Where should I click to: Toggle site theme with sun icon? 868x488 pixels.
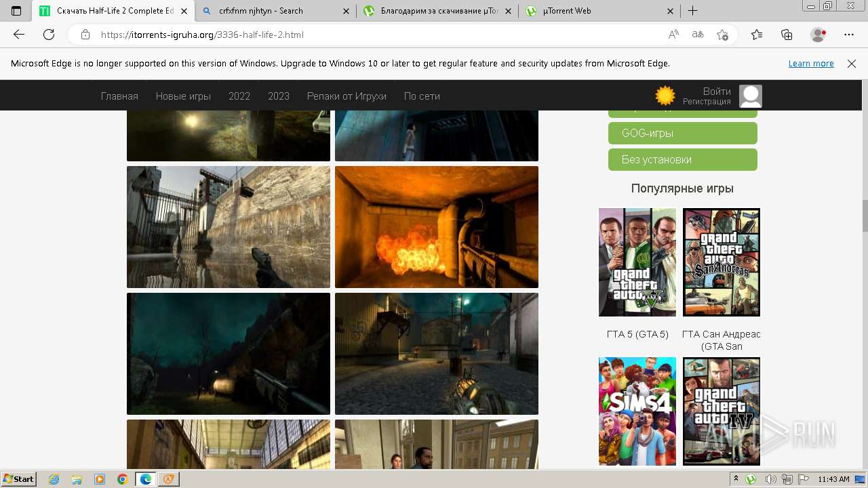click(x=665, y=96)
